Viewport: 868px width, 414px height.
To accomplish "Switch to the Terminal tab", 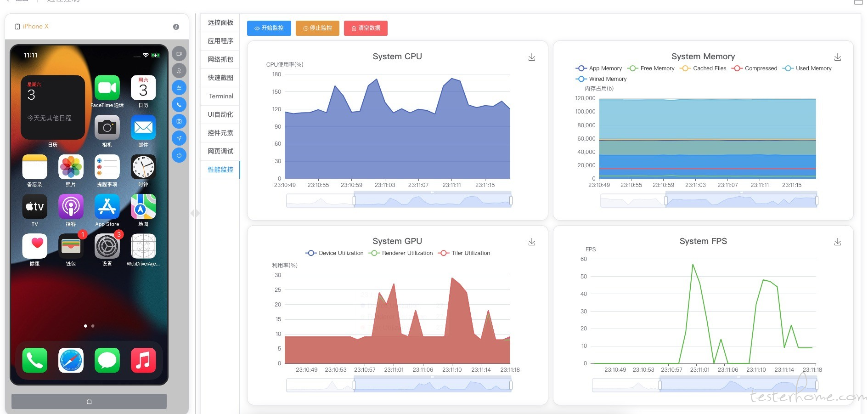I will (220, 96).
